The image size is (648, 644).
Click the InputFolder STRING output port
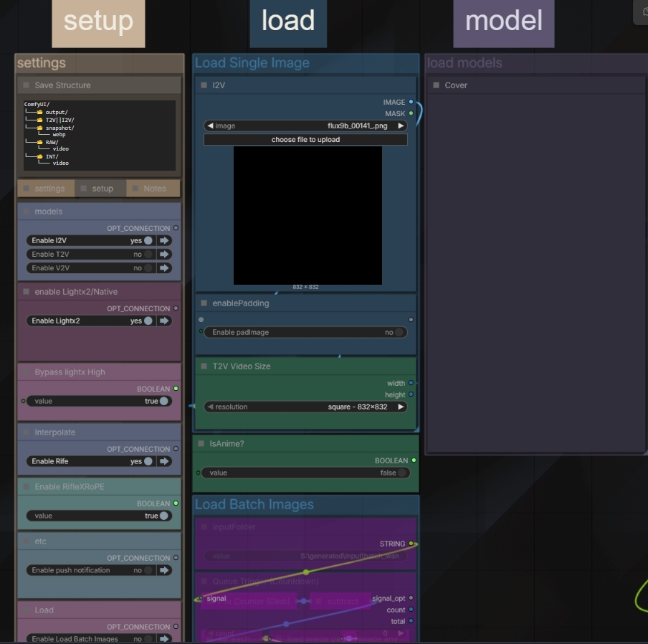[x=411, y=543]
